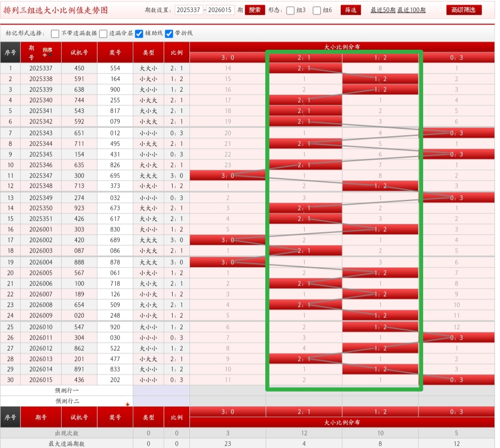Enable the 不带遗漏数据 checkbox
This screenshot has width=500, height=448.
point(55,33)
